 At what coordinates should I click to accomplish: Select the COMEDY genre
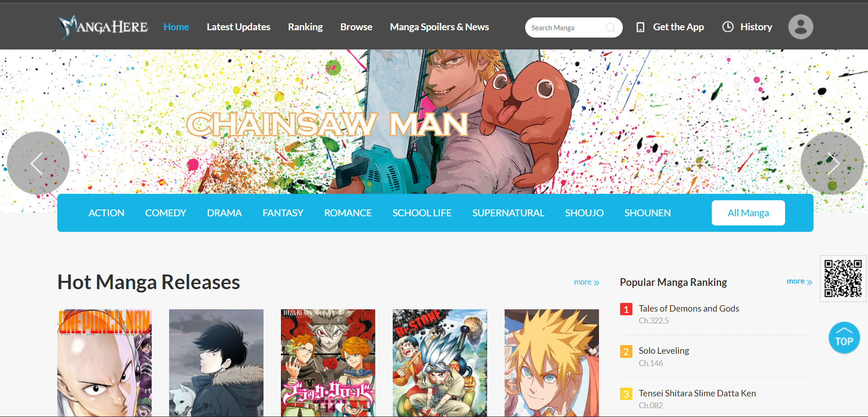(x=165, y=213)
